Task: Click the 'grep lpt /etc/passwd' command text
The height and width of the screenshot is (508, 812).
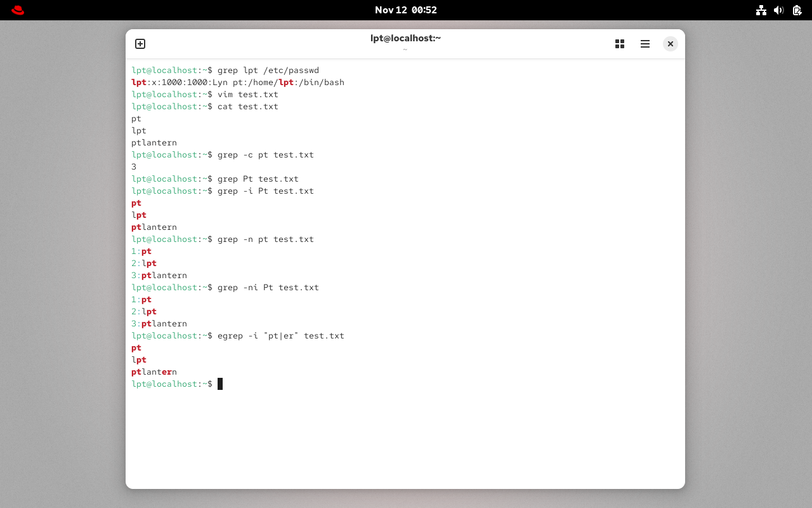Action: pyautogui.click(x=268, y=70)
